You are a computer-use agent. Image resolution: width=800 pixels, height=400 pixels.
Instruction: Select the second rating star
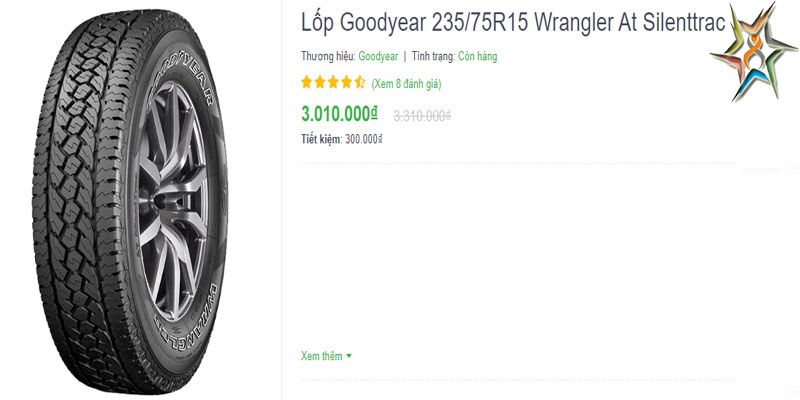[319, 82]
